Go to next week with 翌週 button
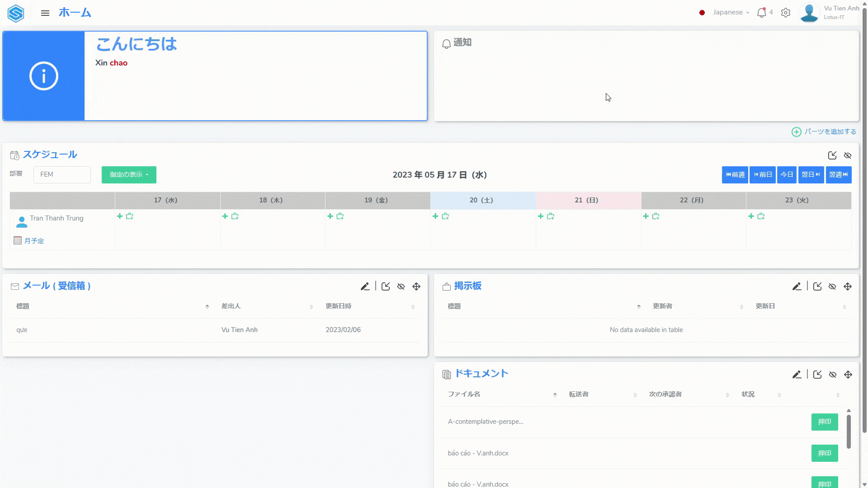Image resolution: width=868 pixels, height=488 pixels. coord(838,175)
